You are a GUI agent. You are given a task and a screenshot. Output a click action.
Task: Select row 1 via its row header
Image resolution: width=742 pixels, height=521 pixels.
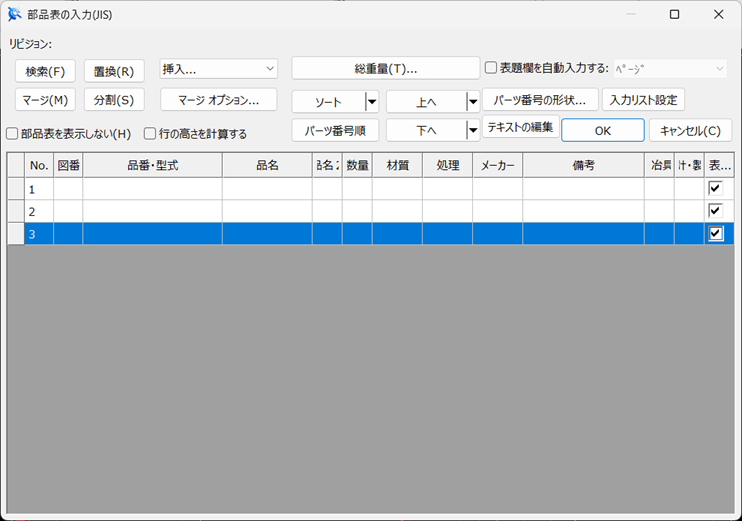pyautogui.click(x=16, y=189)
